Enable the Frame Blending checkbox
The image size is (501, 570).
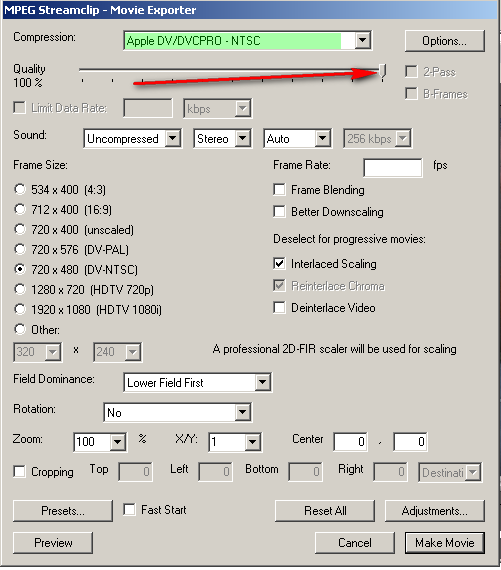pyautogui.click(x=279, y=189)
